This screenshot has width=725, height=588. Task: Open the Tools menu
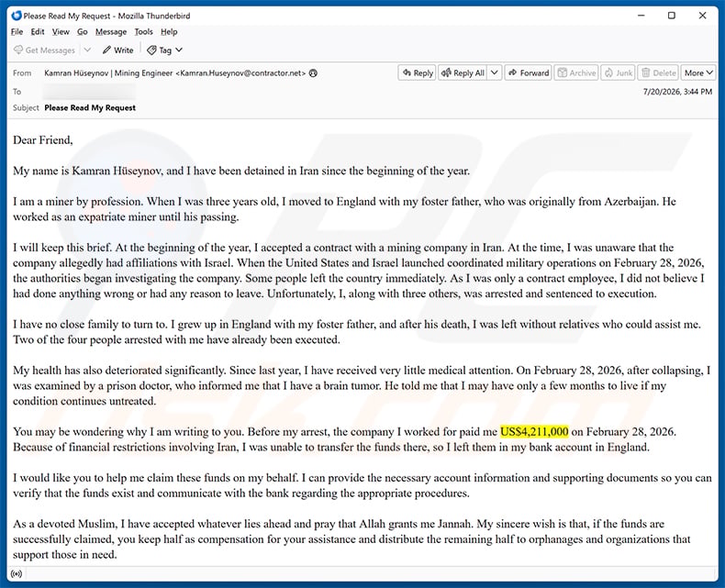point(143,32)
